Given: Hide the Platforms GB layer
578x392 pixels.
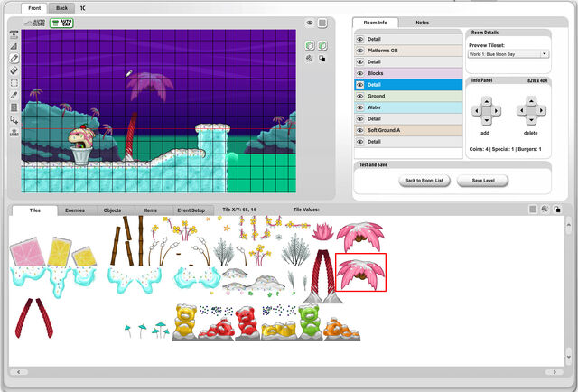Looking at the screenshot, I should [360, 51].
